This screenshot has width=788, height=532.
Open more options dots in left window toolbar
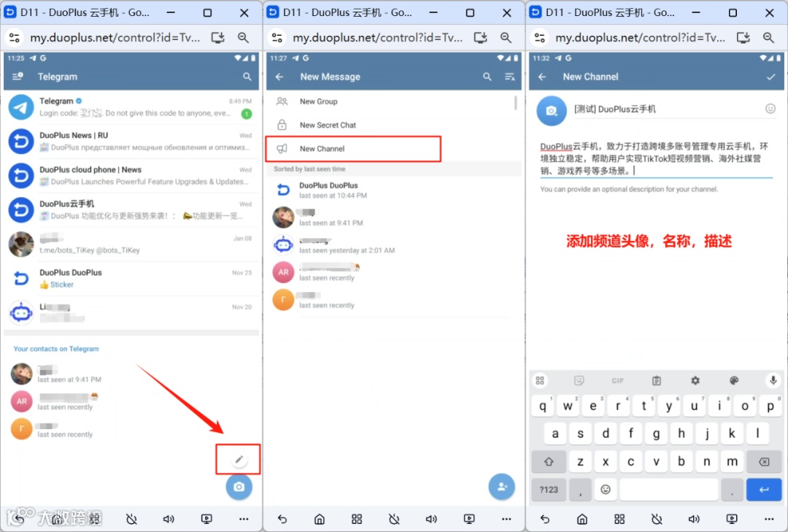pyautogui.click(x=244, y=518)
